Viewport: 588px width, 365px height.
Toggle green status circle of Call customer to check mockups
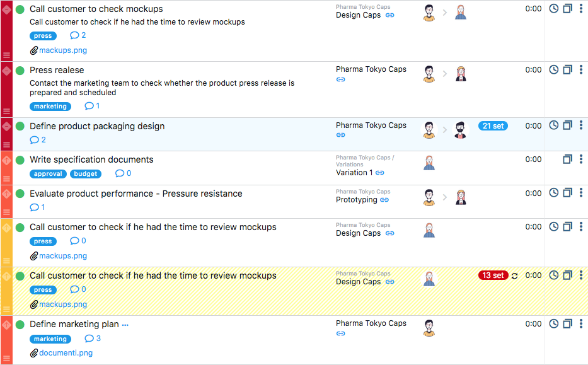point(20,9)
